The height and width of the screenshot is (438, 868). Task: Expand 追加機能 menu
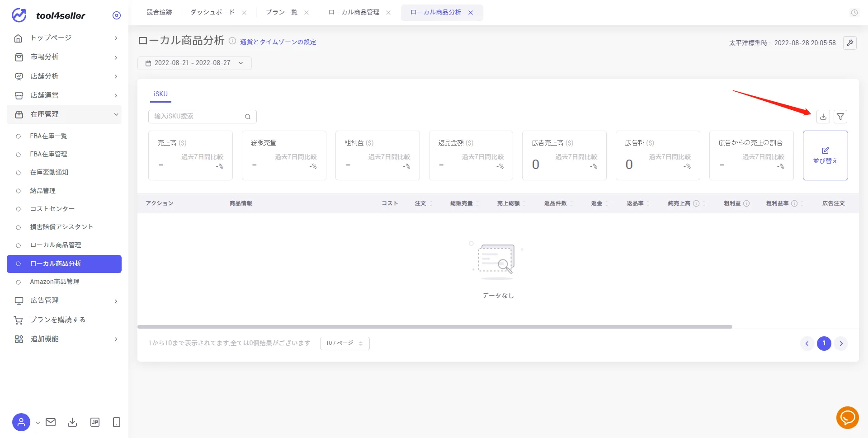click(64, 339)
